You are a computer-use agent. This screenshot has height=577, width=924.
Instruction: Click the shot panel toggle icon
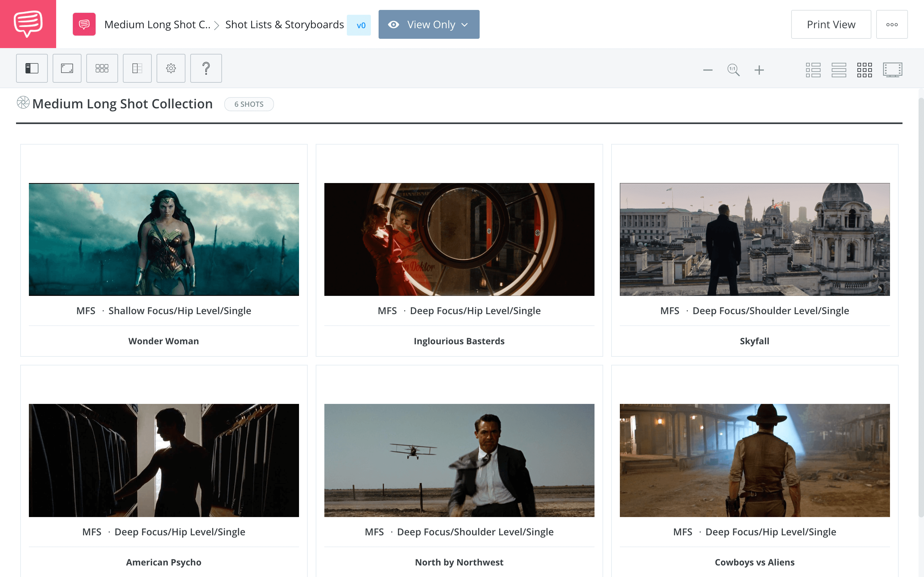[31, 68]
